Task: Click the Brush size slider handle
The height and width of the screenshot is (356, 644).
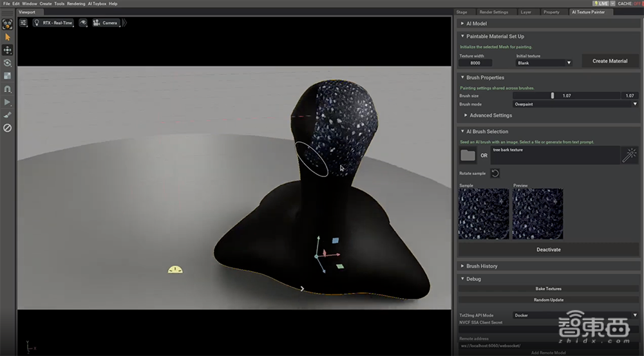Action: (x=552, y=95)
